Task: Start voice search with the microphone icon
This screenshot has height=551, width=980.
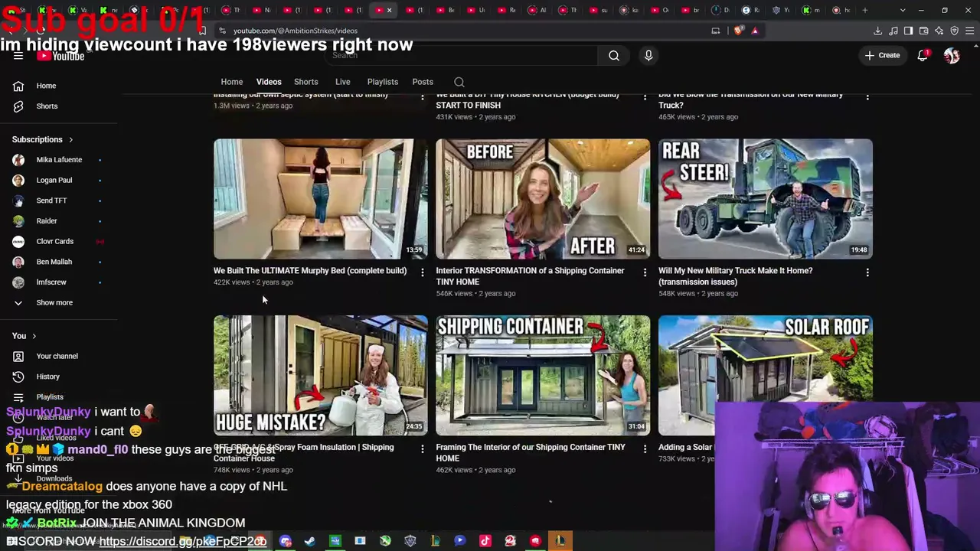Action: [x=648, y=55]
